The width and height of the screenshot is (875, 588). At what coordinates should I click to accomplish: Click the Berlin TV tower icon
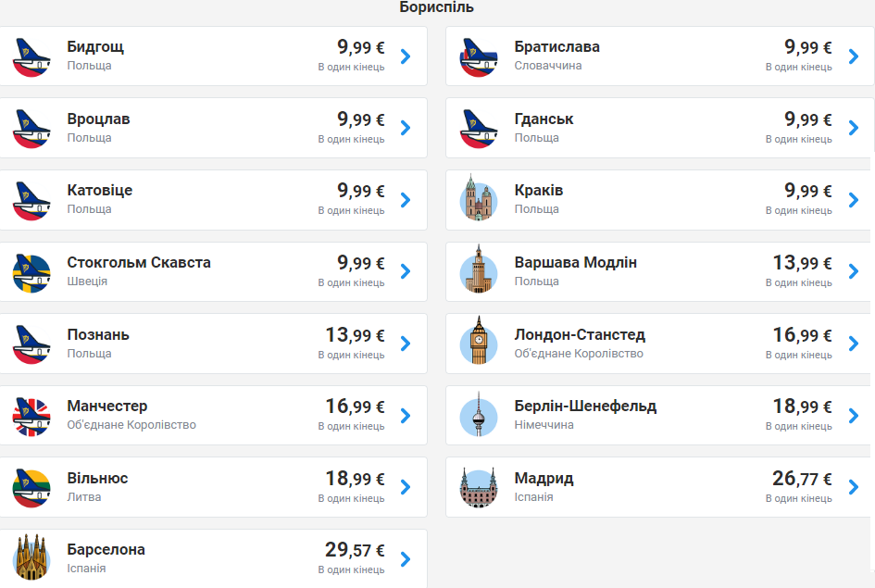pyautogui.click(x=479, y=415)
